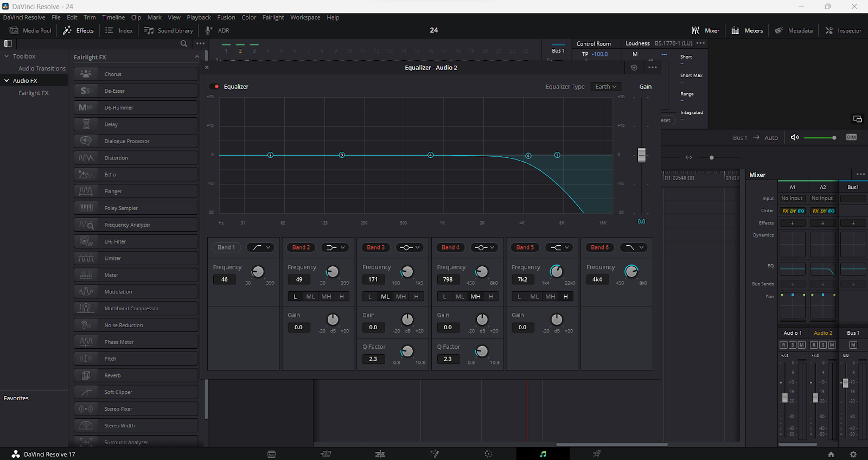The width and height of the screenshot is (868, 460).
Task: Pick the Echo effect icon
Action: (86, 175)
